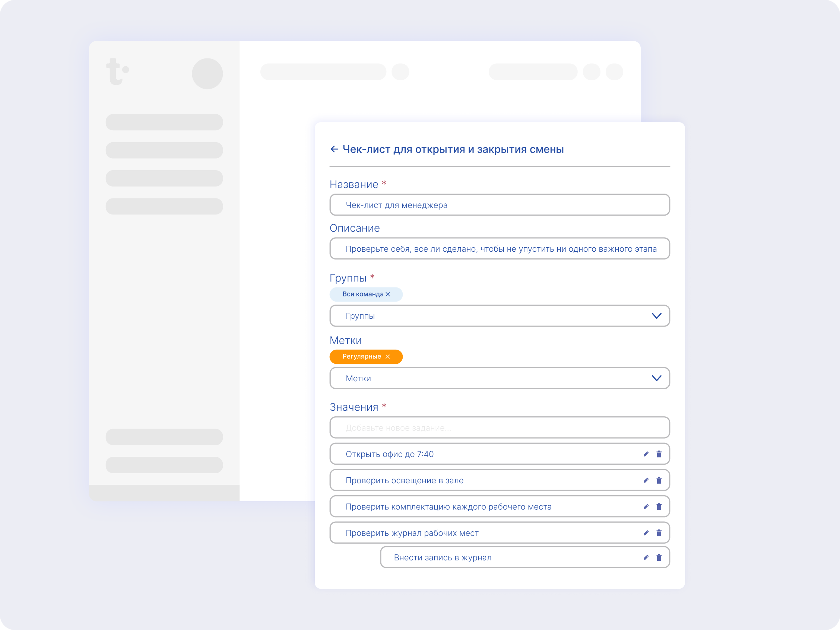Remove the orange 'Регулярные' tag

[388, 356]
